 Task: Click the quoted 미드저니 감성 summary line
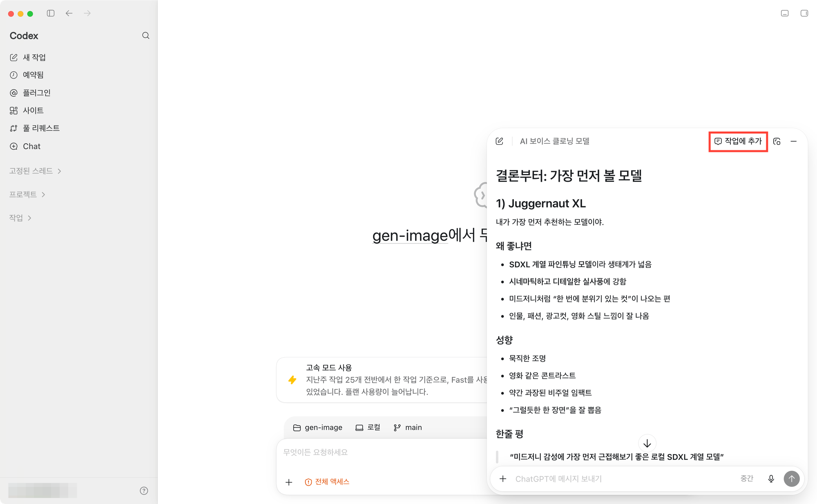616,457
